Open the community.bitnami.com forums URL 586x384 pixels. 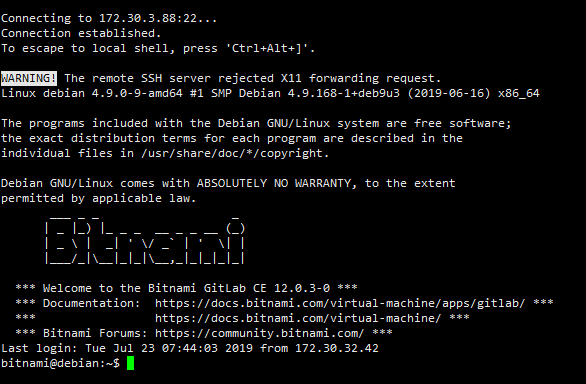[x=259, y=333]
